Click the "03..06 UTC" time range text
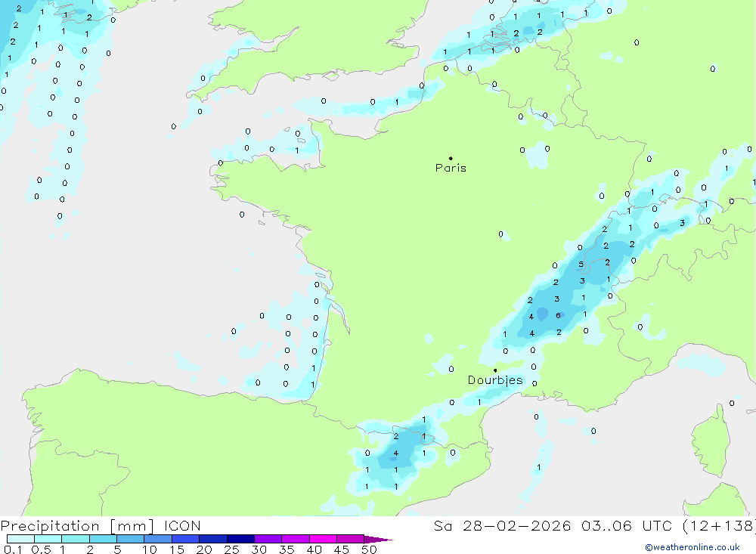This screenshot has width=756, height=554. [626, 526]
